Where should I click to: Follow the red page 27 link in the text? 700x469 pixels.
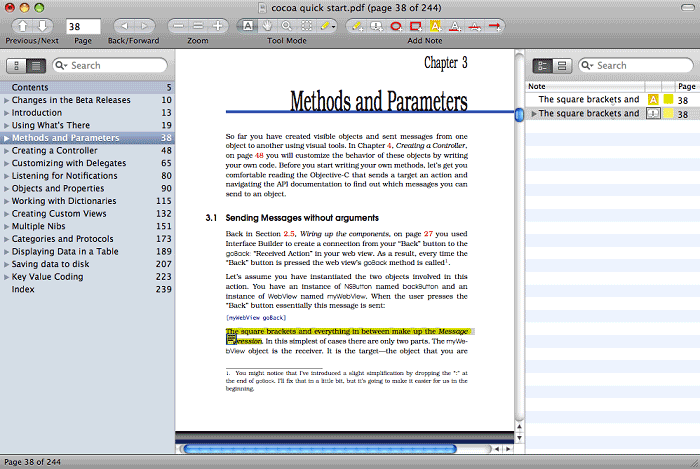coord(428,234)
